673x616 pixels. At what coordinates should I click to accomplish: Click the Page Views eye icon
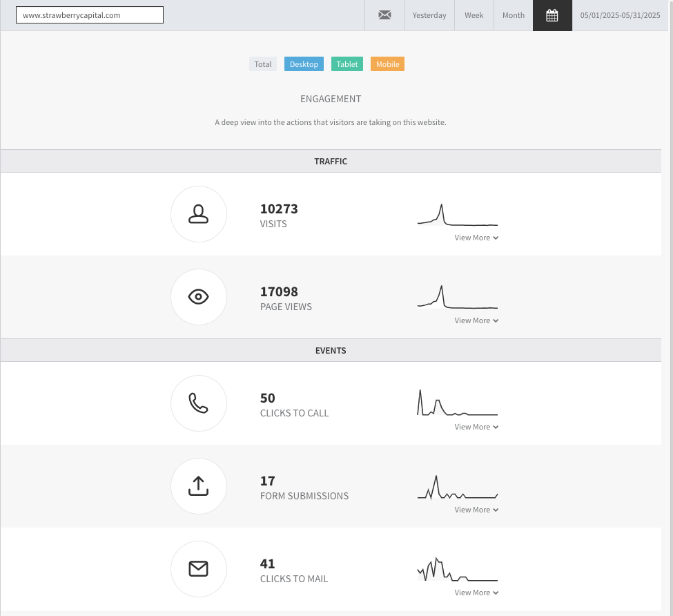coord(198,297)
